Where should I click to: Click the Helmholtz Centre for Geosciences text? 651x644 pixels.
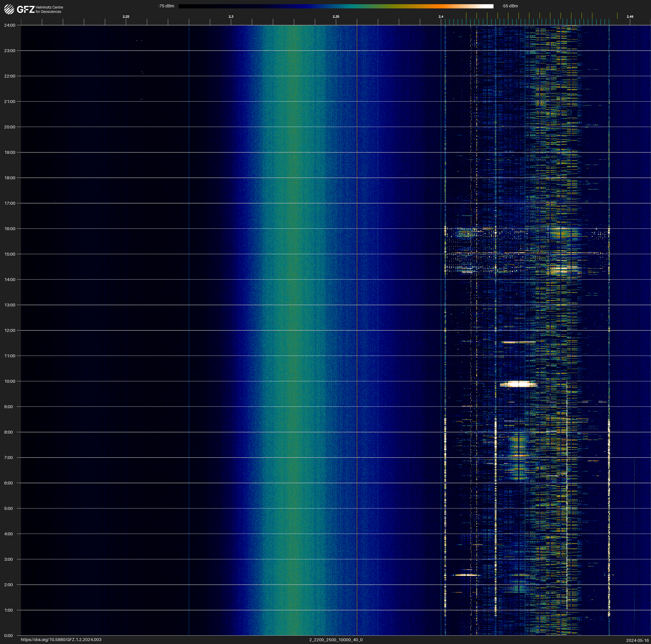pyautogui.click(x=49, y=9)
